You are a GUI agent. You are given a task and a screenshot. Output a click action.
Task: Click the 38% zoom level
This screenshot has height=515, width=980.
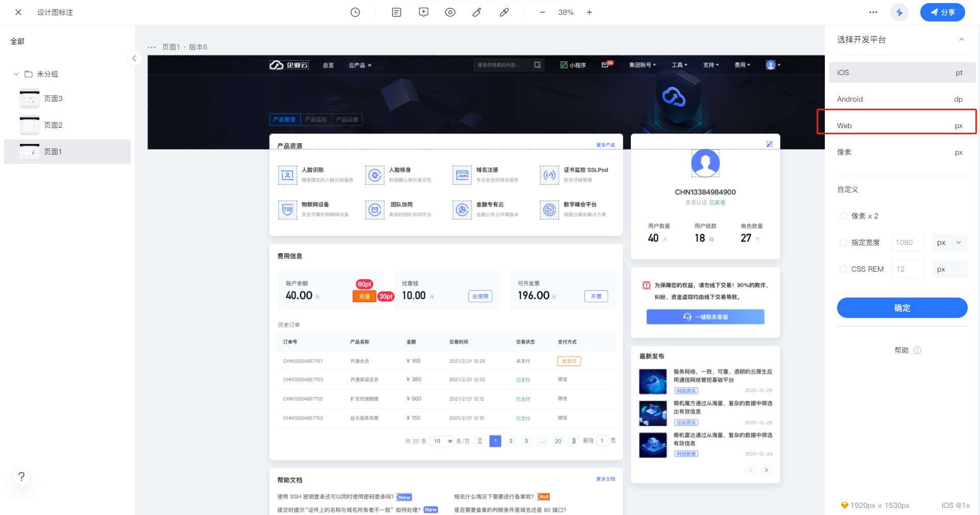566,12
